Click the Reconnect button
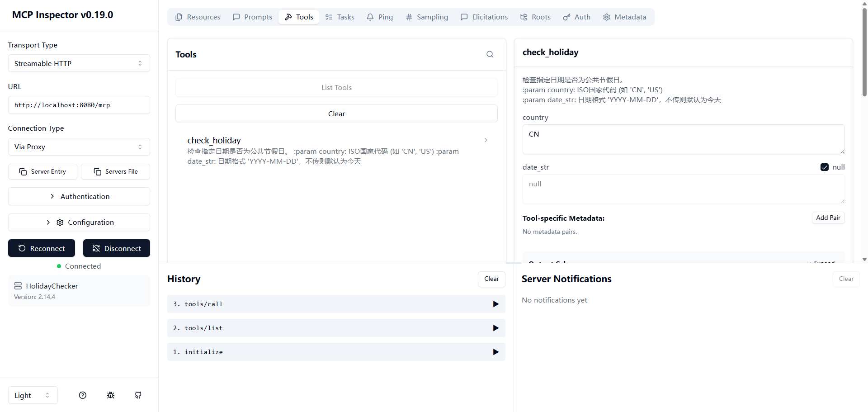The height and width of the screenshot is (412, 868). (x=42, y=248)
